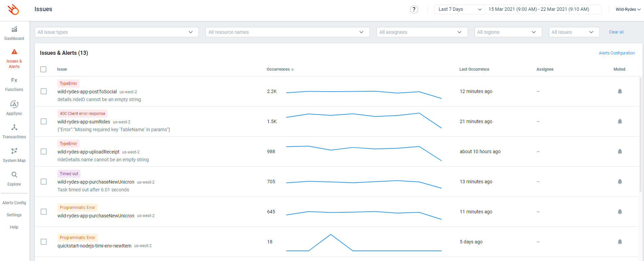Sort by Occurrences arrow
Image resolution: width=644 pixels, height=261 pixels.
pos(292,69)
